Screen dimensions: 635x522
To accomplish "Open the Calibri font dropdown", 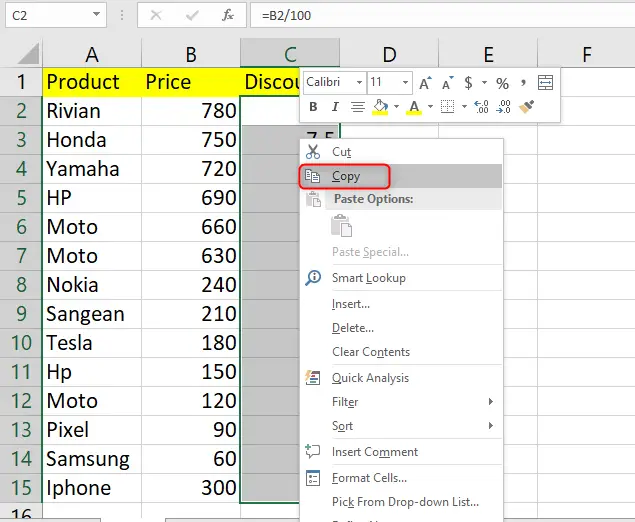I will click(359, 83).
